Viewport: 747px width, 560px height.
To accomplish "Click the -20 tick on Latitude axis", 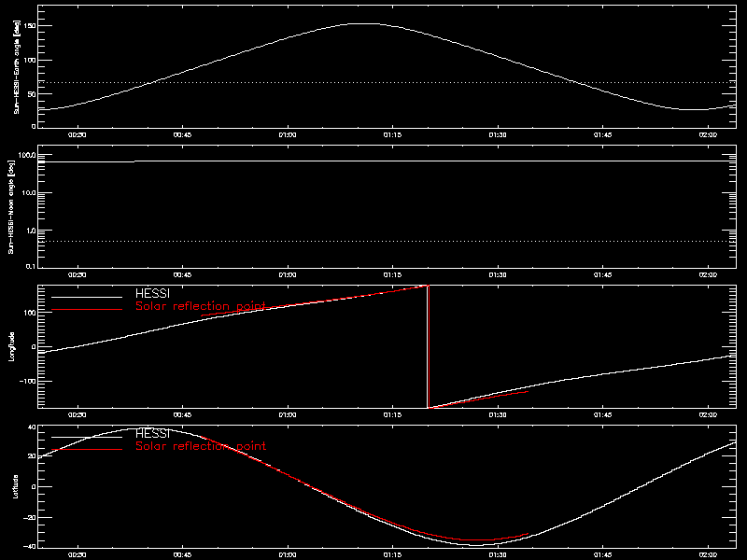I will (x=30, y=517).
